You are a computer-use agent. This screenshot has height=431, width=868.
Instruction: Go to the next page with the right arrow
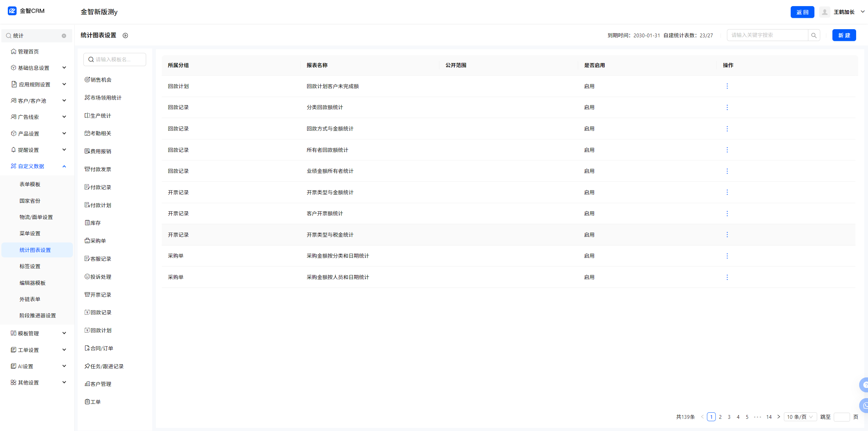779,417
